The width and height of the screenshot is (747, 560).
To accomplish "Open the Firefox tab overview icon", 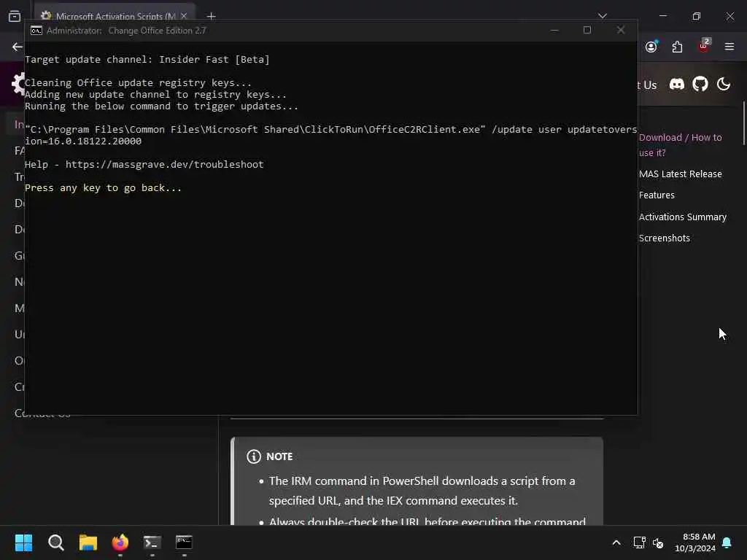I will coord(15,16).
